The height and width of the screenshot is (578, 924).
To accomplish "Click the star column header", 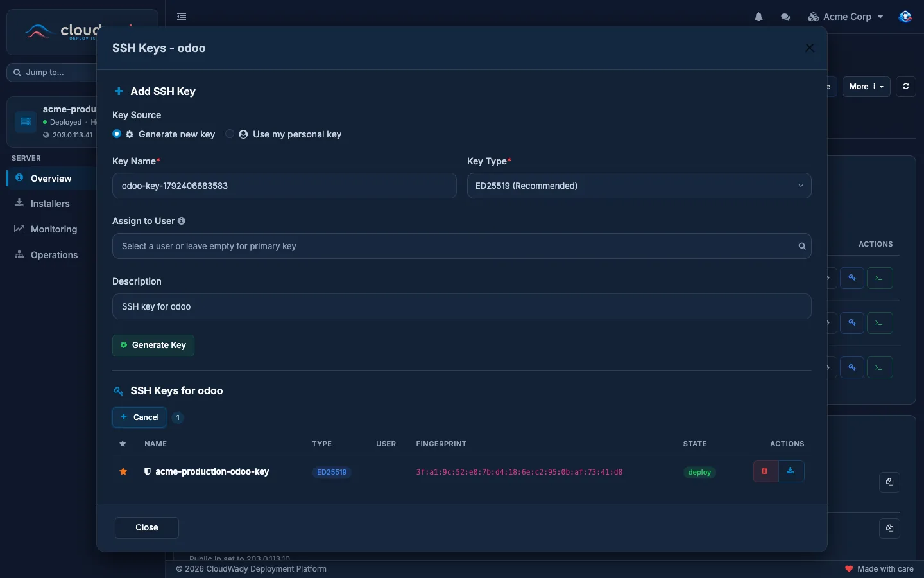I will click(x=123, y=444).
